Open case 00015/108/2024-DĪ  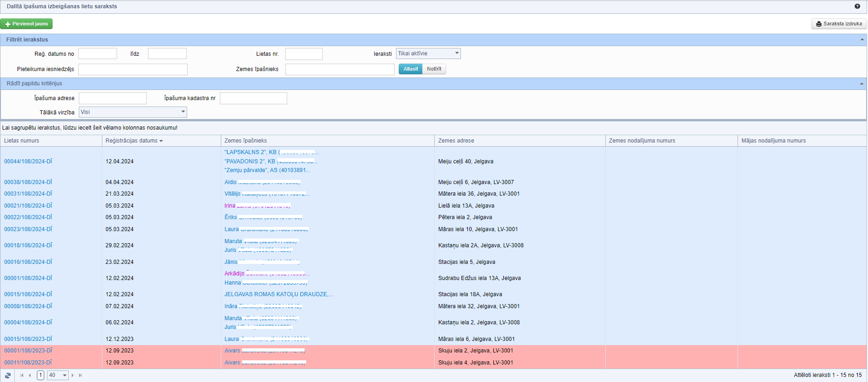click(28, 294)
